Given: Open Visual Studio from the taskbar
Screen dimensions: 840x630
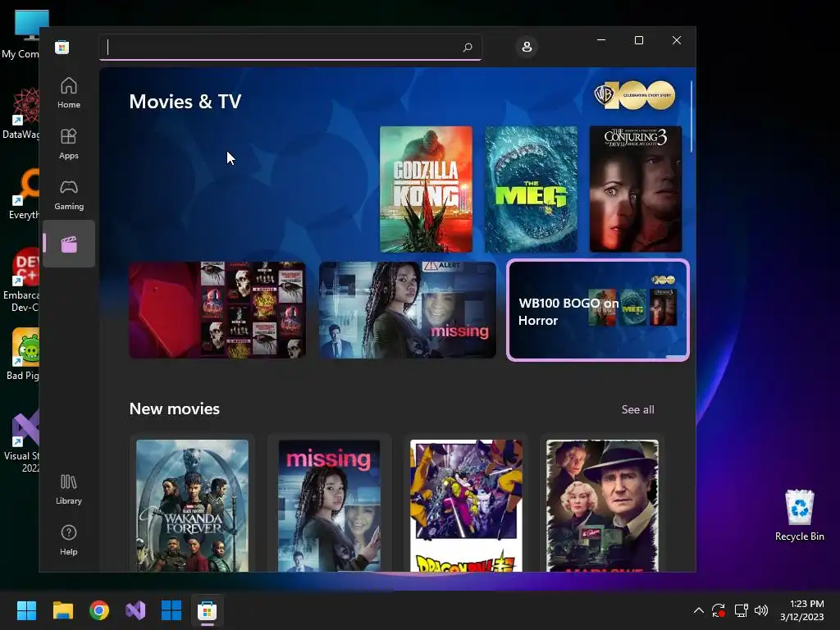Looking at the screenshot, I should point(135,610).
